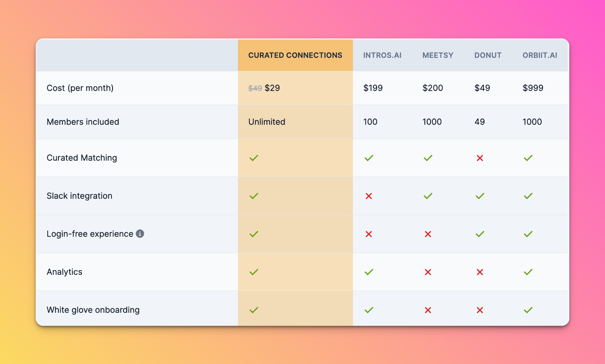Click the Intros.ai red cross for Slack integration
This screenshot has width=605, height=364.
(369, 196)
